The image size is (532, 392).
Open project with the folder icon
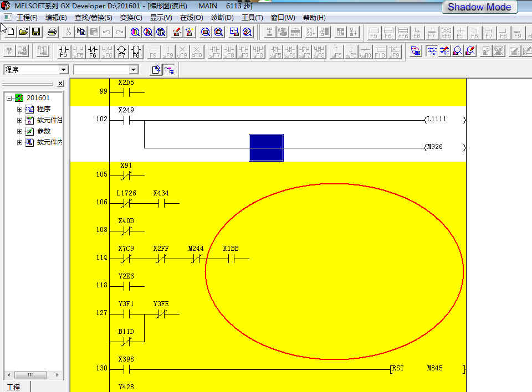click(x=23, y=32)
